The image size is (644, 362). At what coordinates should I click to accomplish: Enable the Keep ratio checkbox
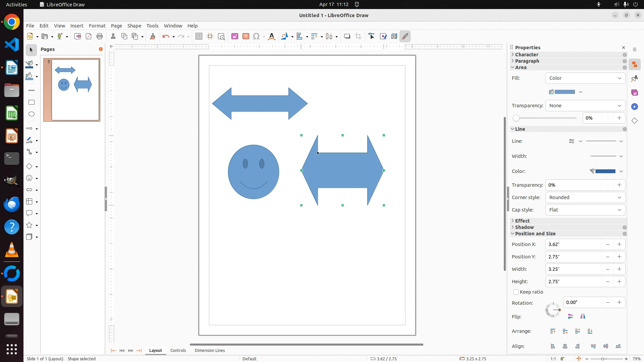point(516,292)
